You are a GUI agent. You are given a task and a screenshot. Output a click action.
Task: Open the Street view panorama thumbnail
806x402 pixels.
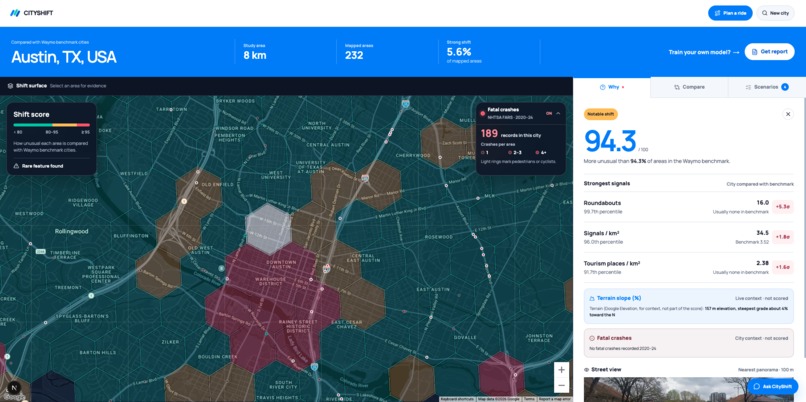[688, 390]
